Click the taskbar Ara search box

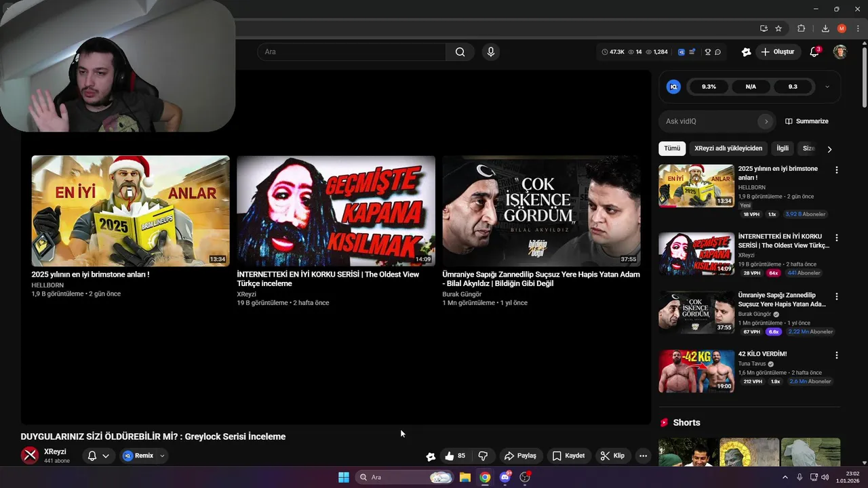404,477
